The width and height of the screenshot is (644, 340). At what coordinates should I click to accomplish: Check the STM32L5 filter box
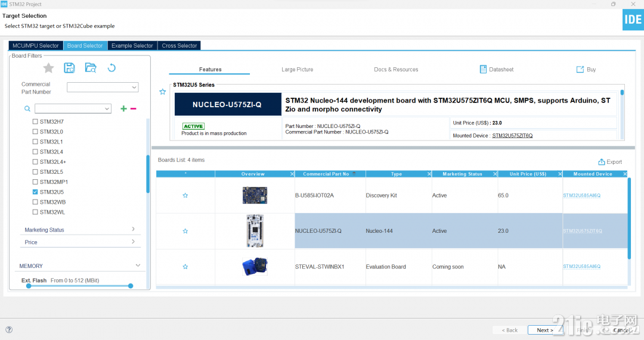[35, 172]
